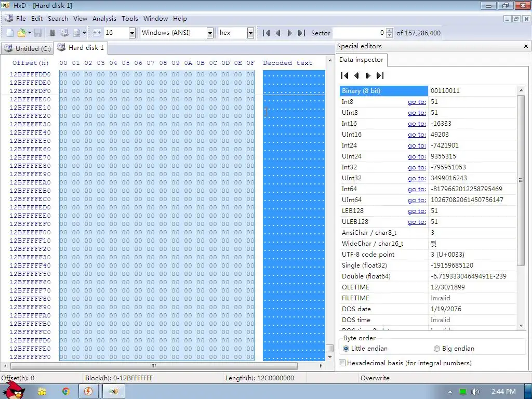The height and width of the screenshot is (399, 532).
Task: Step to previous byte in Data inspector
Action: [x=356, y=76]
